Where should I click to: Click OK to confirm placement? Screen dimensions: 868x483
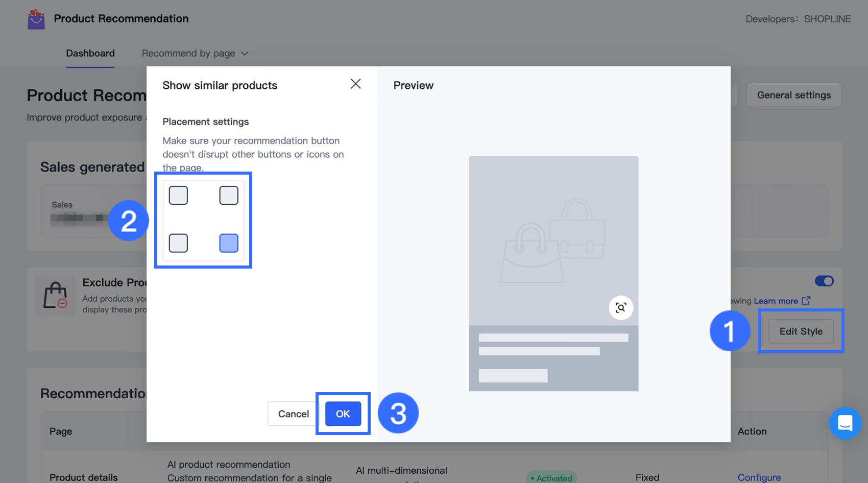tap(343, 414)
